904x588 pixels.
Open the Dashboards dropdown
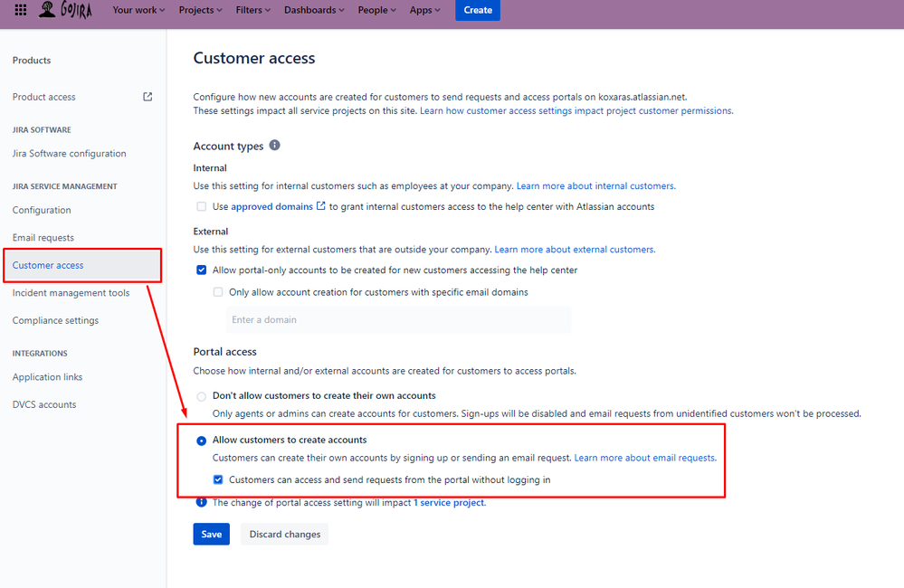click(x=312, y=10)
